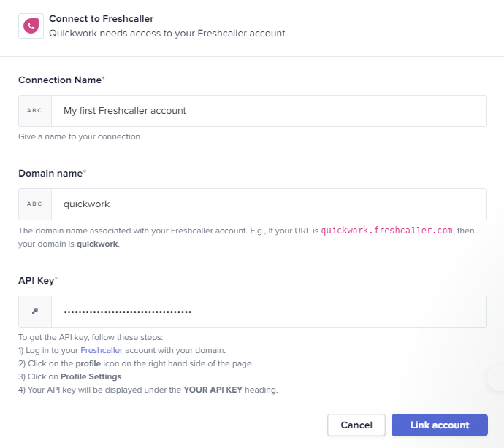The height and width of the screenshot is (448, 504).
Task: Click the ABC icon beside Connection Name field
Action: click(35, 111)
